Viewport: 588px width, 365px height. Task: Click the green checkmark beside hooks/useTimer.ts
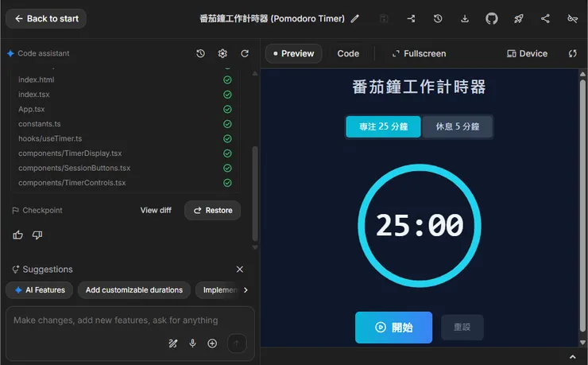[227, 138]
